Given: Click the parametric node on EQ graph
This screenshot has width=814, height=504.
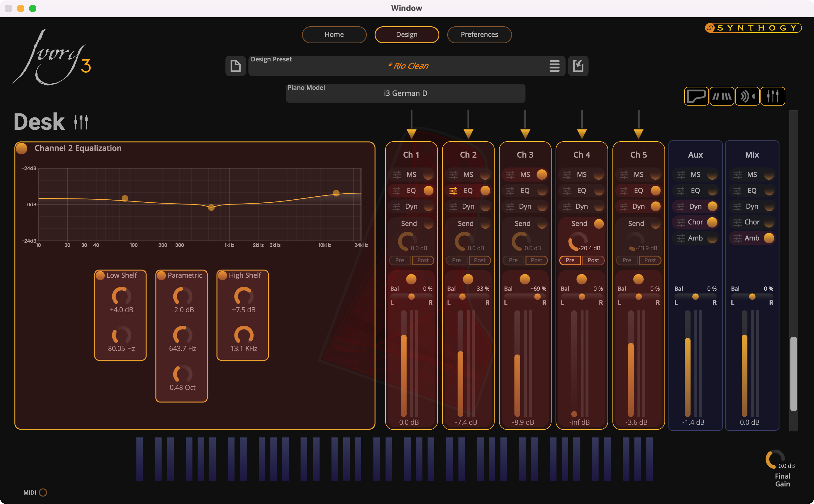Looking at the screenshot, I should pos(211,208).
